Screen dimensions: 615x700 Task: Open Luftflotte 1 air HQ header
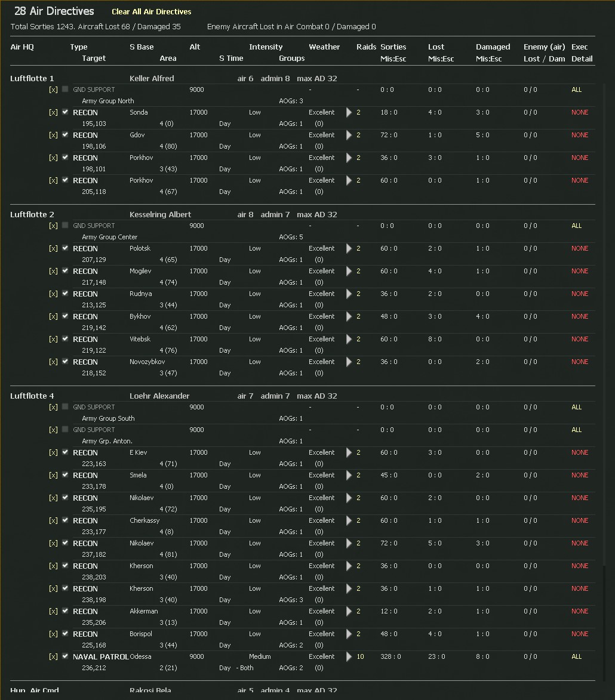[x=32, y=79]
